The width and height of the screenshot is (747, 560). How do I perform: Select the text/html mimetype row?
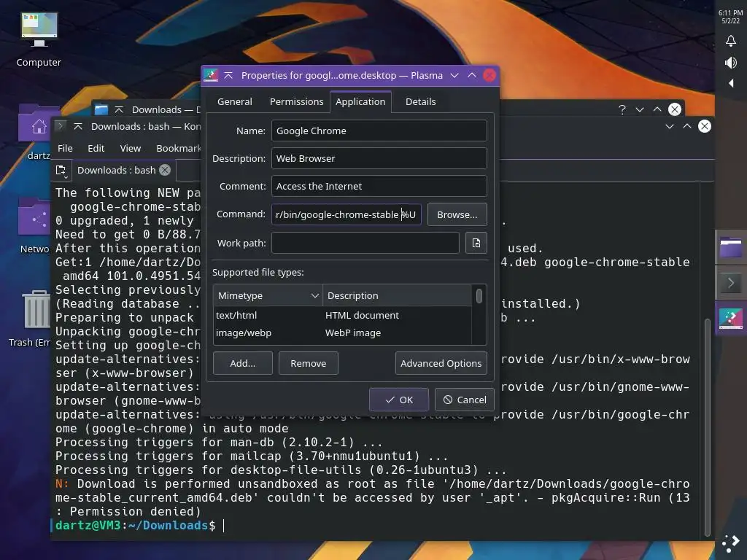click(x=343, y=315)
